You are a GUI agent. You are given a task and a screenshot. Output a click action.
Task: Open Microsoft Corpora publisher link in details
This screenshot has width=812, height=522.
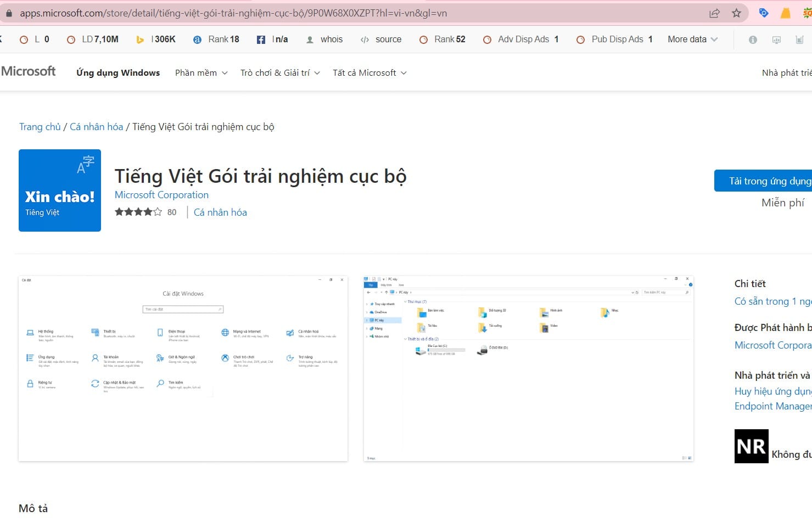pyautogui.click(x=773, y=345)
